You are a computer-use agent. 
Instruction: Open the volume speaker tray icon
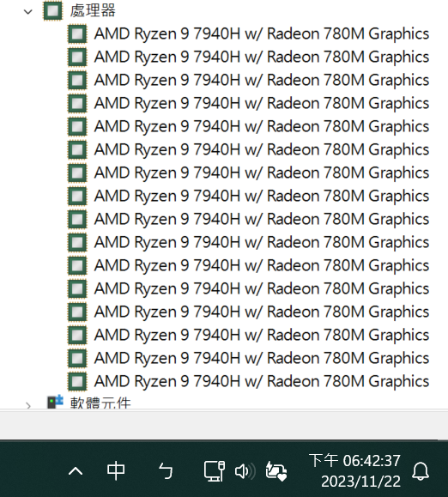[245, 471]
